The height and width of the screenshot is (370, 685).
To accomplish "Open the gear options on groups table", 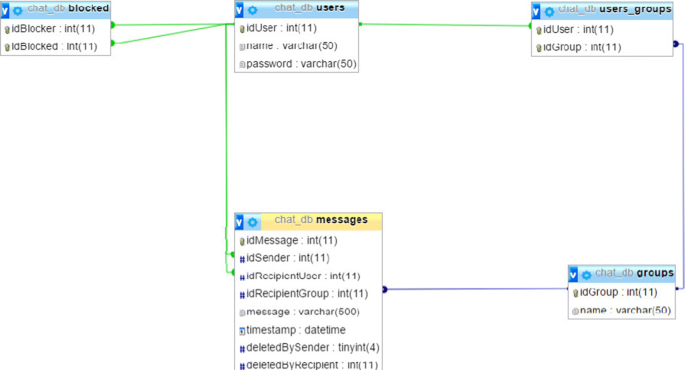I will click(x=586, y=275).
